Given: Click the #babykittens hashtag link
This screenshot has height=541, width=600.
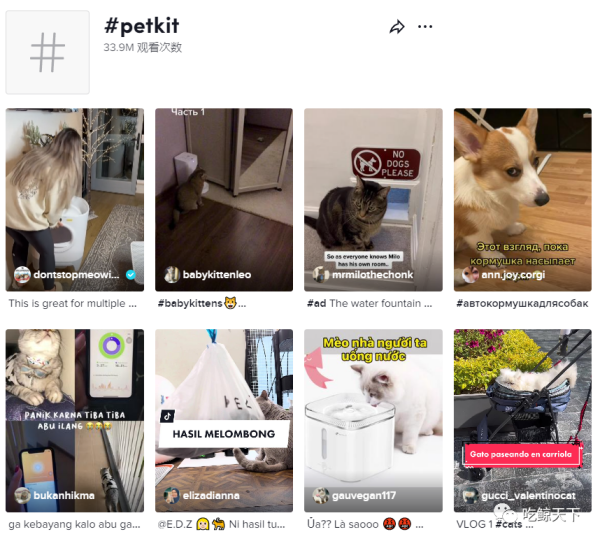Looking at the screenshot, I should point(190,304).
